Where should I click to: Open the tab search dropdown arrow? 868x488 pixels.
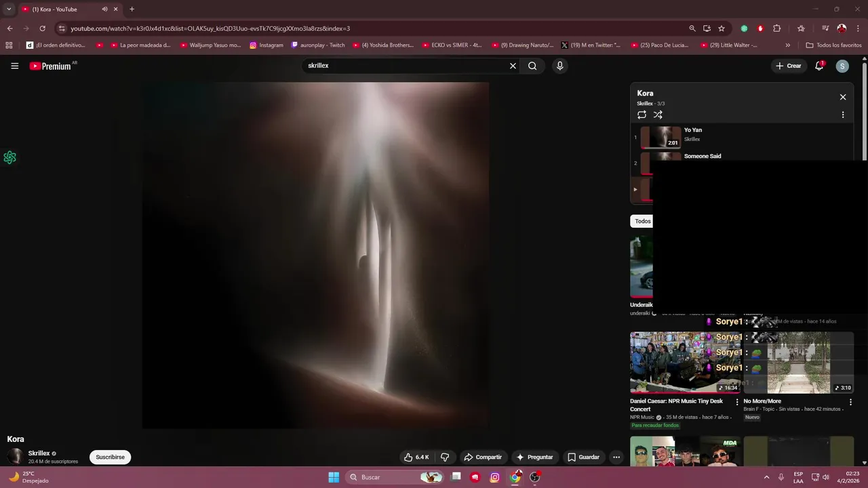click(9, 9)
